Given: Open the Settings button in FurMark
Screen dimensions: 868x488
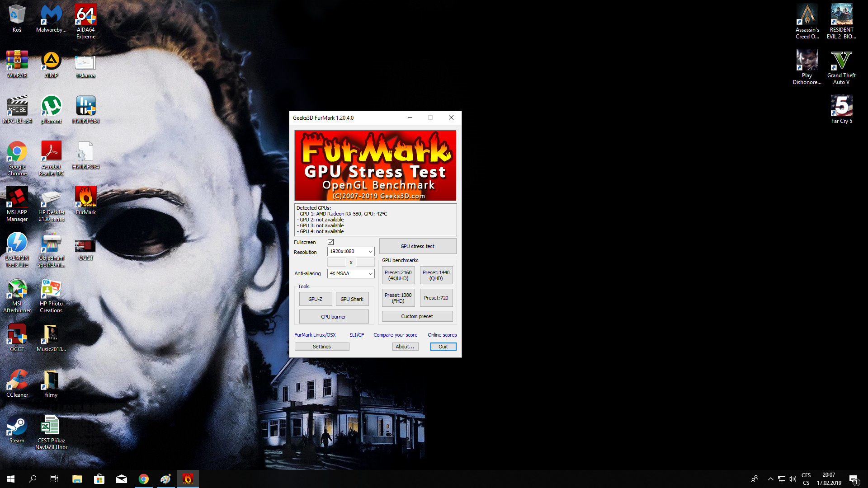Looking at the screenshot, I should 321,347.
